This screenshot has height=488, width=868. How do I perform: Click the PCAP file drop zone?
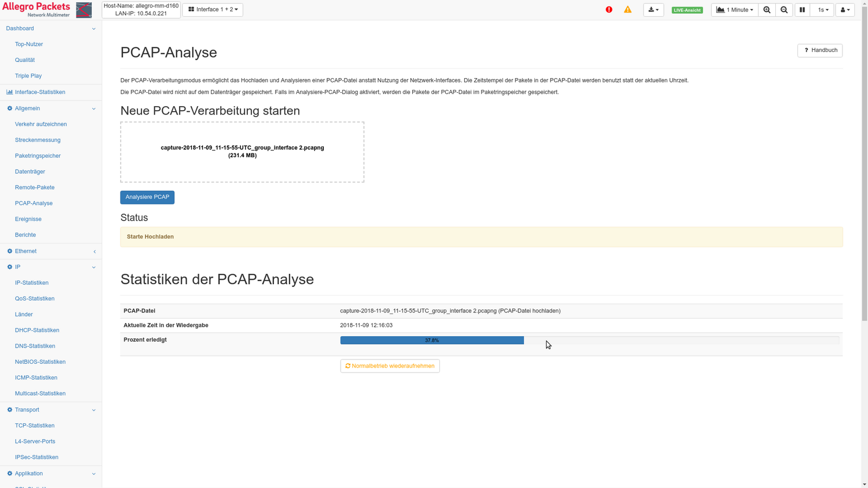(x=242, y=152)
